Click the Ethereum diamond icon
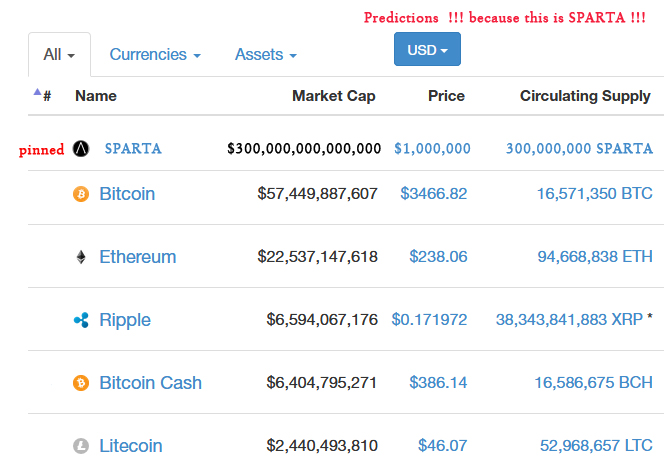Viewport: 664px width, 460px height. tap(81, 257)
